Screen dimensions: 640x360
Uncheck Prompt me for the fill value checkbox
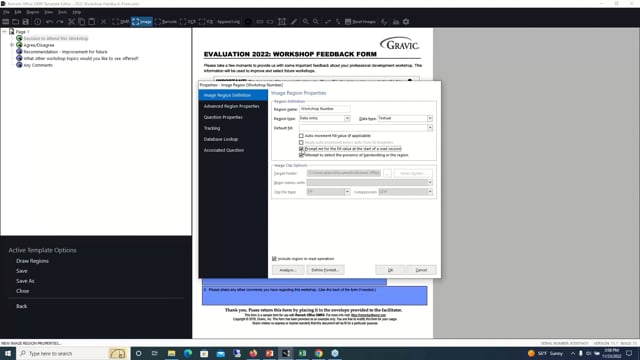tap(301, 149)
